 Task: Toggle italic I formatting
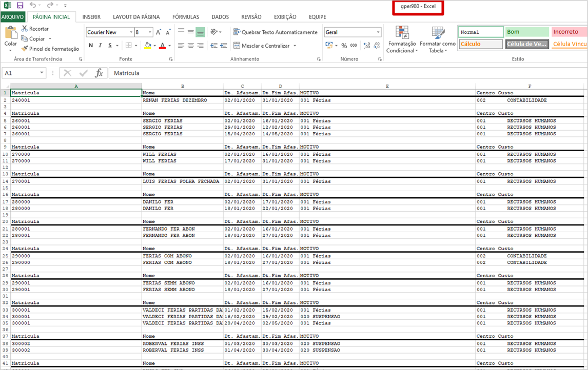coord(100,45)
